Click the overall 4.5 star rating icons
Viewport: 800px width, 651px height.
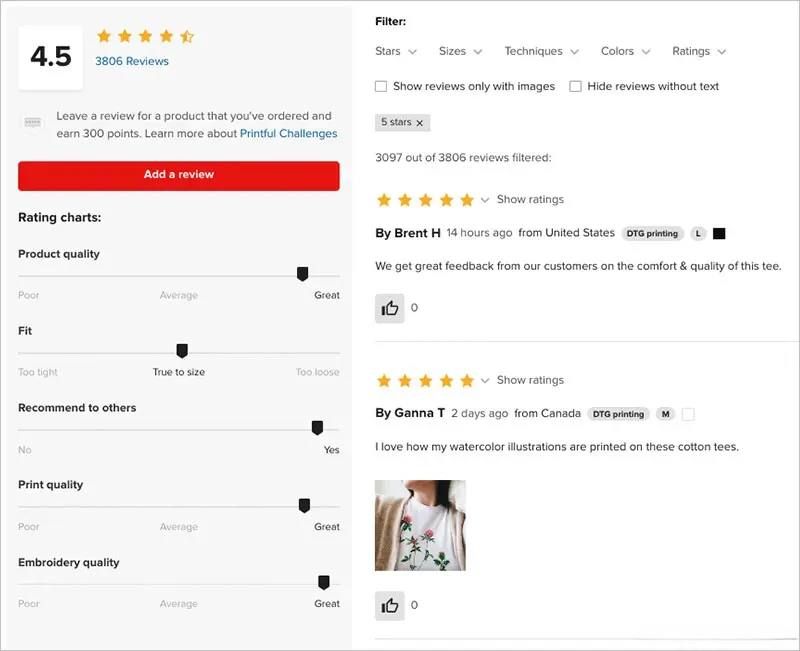tap(145, 37)
